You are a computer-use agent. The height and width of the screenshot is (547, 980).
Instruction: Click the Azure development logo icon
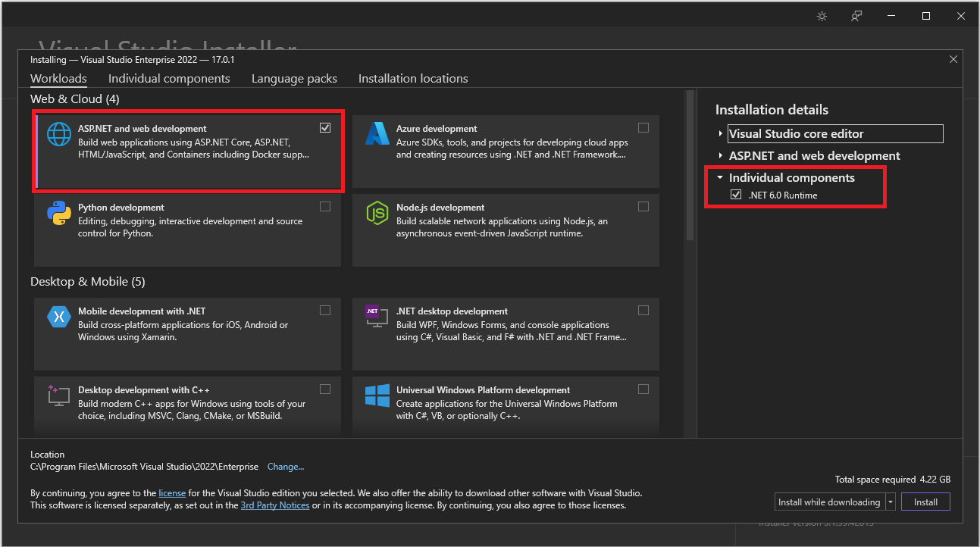pyautogui.click(x=377, y=134)
